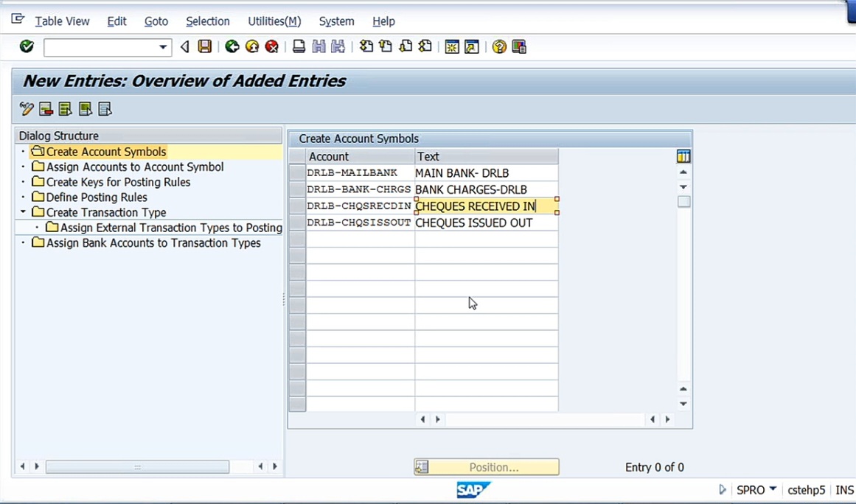This screenshot has height=504, width=856.
Task: Click the Create New Session icon
Action: pos(452,47)
